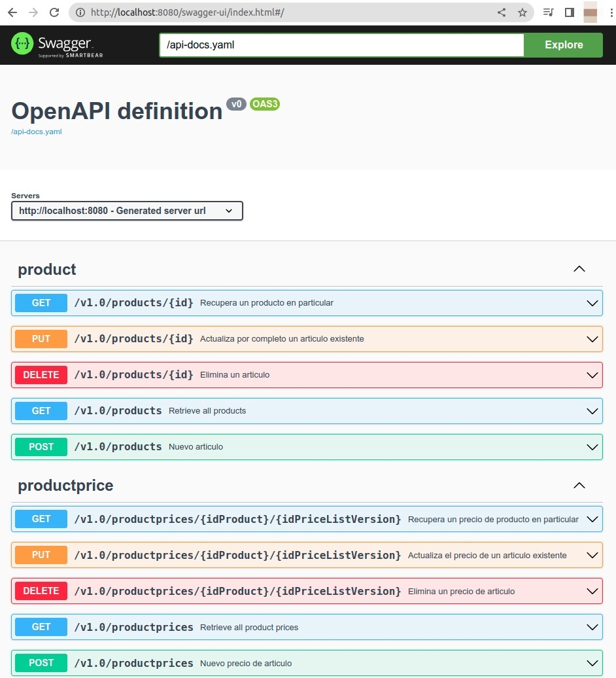The image size is (616, 678).
Task: Expand DELETE productprices {idProduct} chevron
Action: [592, 592]
